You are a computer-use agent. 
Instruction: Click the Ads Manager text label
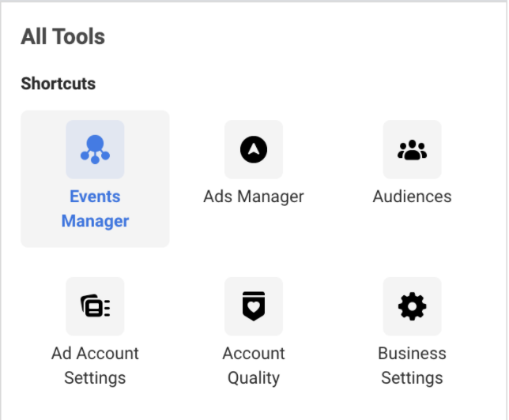[x=254, y=197]
